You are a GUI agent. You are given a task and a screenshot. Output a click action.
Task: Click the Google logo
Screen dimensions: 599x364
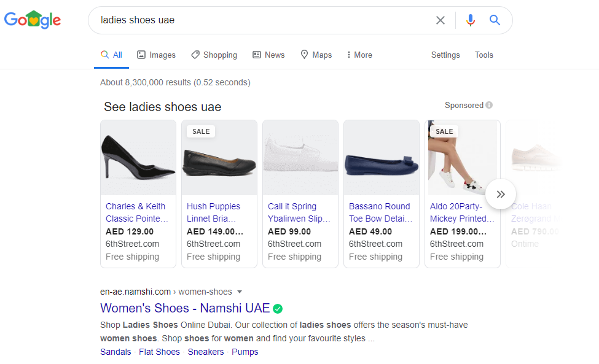pos(33,20)
